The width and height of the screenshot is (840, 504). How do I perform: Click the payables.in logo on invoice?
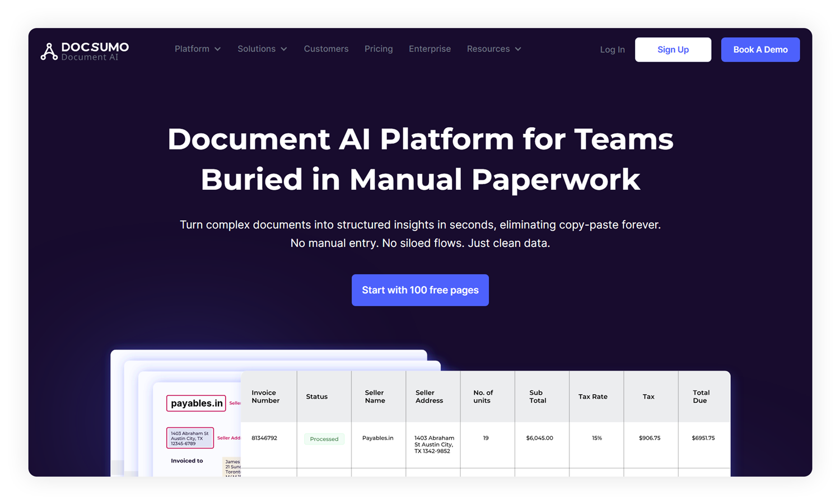[x=196, y=403]
